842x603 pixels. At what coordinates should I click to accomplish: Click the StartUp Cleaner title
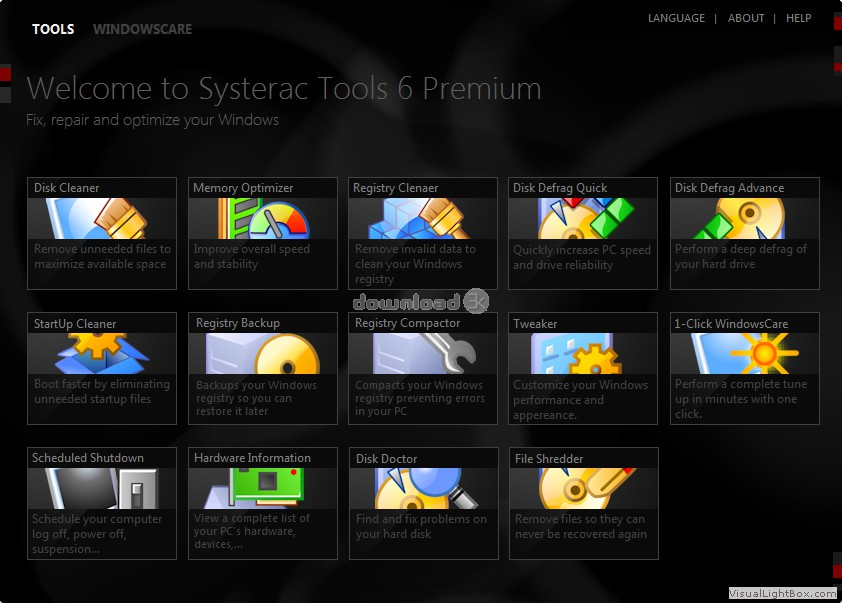[x=75, y=324]
